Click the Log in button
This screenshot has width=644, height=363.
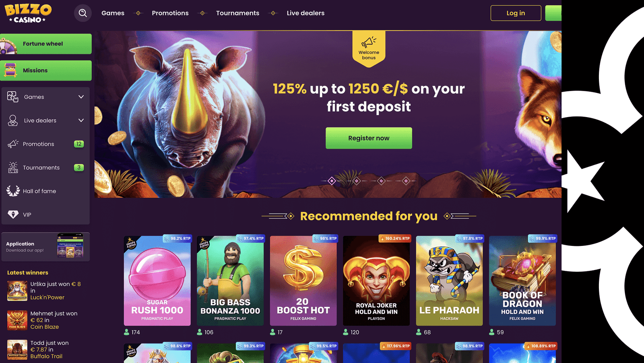(x=516, y=13)
